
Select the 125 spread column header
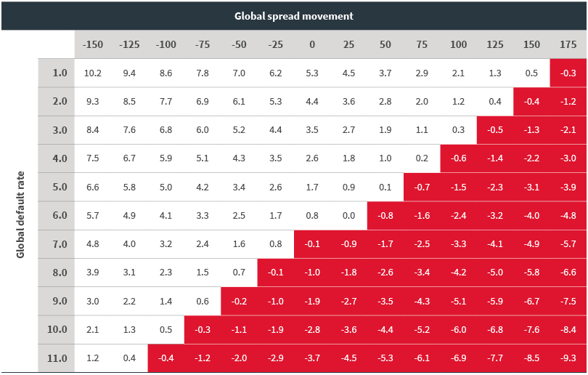point(494,44)
